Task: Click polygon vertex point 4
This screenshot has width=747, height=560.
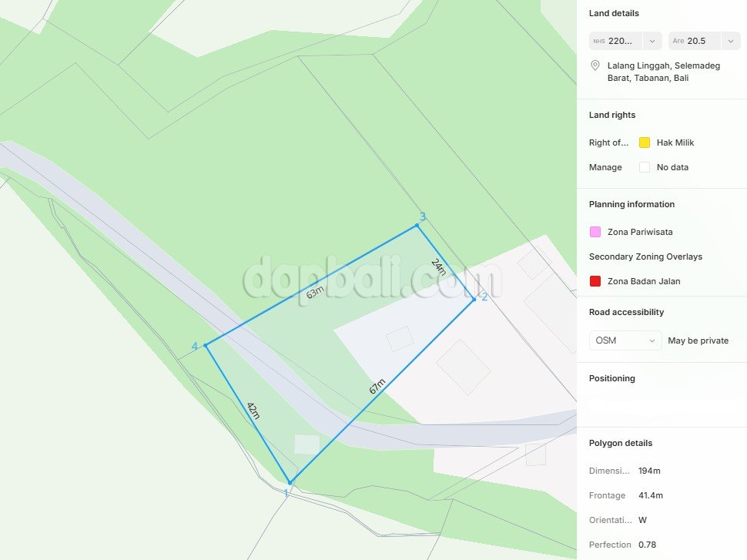Action: pos(206,345)
